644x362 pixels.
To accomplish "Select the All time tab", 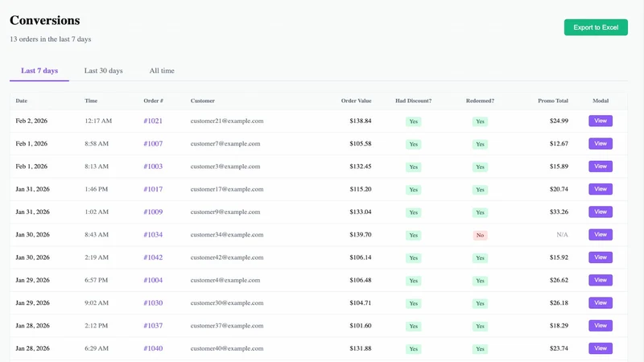I will (162, 71).
